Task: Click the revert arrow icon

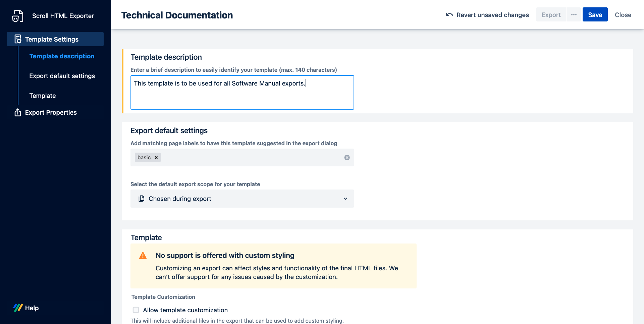Action: 449,15
